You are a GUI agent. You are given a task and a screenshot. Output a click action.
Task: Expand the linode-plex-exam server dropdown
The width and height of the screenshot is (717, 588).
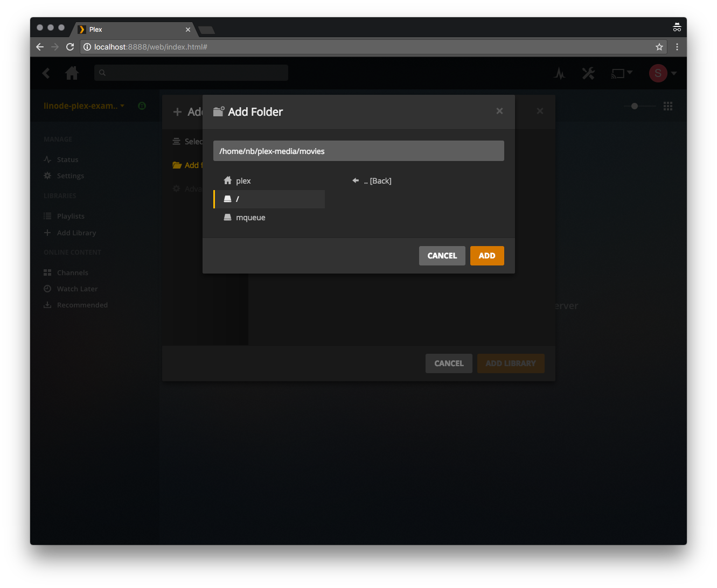click(x=83, y=106)
